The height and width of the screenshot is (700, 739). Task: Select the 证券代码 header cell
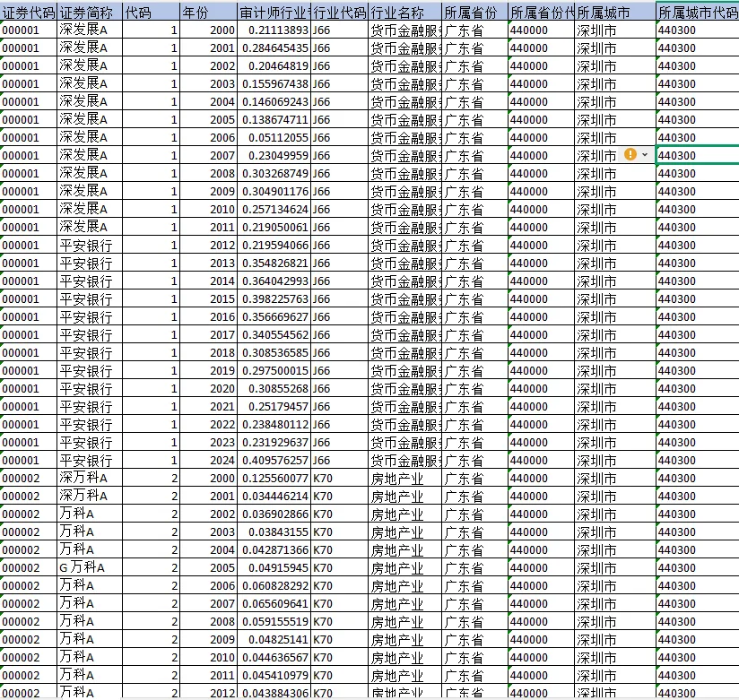click(29, 13)
